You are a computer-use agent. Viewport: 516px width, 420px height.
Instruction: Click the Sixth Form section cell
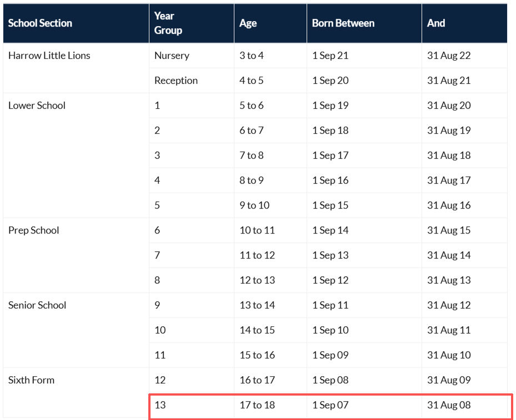pyautogui.click(x=31, y=380)
